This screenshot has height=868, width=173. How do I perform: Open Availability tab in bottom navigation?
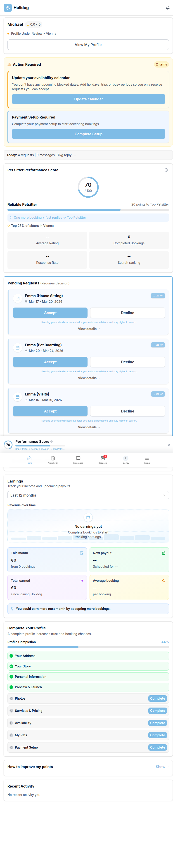coord(53,460)
